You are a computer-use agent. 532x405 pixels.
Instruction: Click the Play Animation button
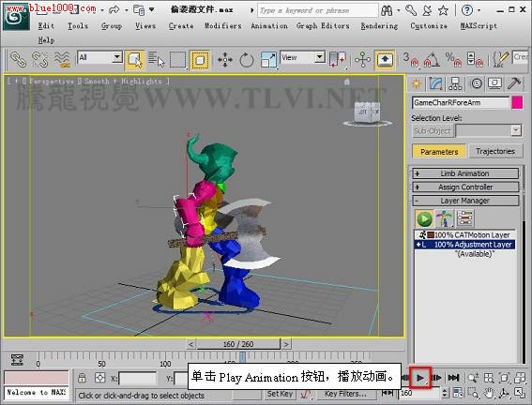[x=420, y=378]
